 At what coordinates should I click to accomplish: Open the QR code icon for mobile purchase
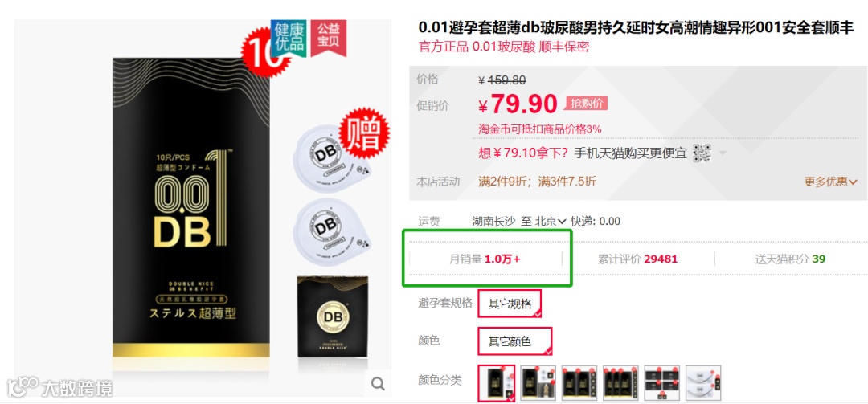pos(702,153)
